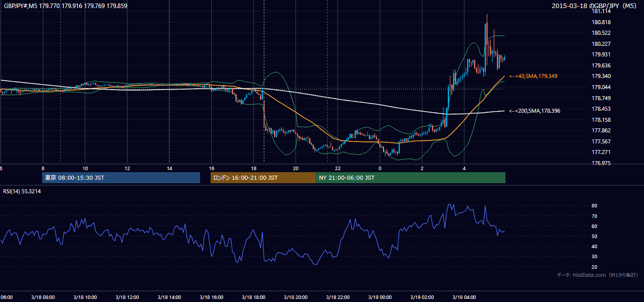Screen dimensions: 644x302
Task: Click hour label 14 under price chart
Action: click(x=169, y=168)
